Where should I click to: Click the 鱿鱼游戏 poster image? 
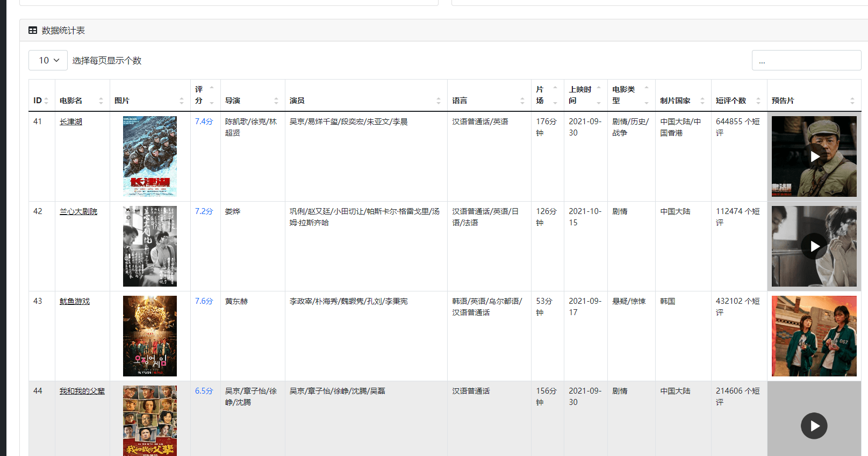pyautogui.click(x=150, y=336)
